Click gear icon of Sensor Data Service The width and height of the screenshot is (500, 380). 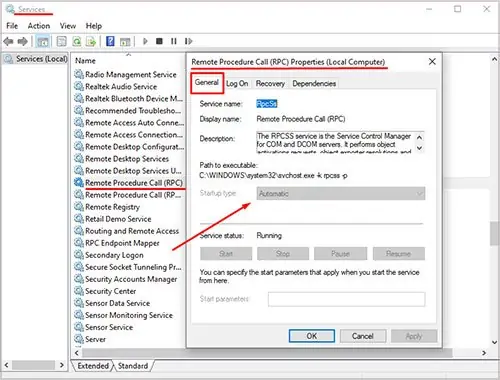tap(79, 303)
